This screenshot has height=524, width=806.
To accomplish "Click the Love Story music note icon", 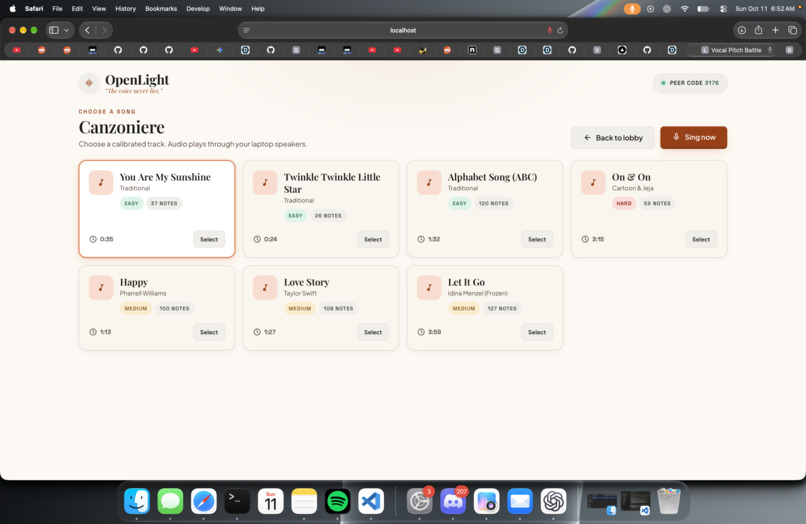I will pos(265,287).
